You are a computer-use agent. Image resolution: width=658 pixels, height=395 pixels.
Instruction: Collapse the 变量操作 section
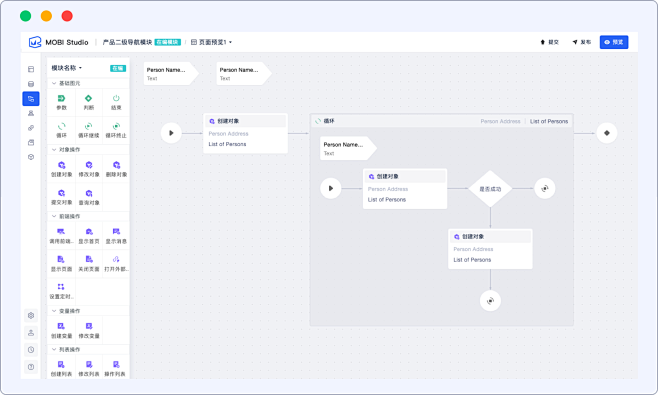click(x=54, y=311)
